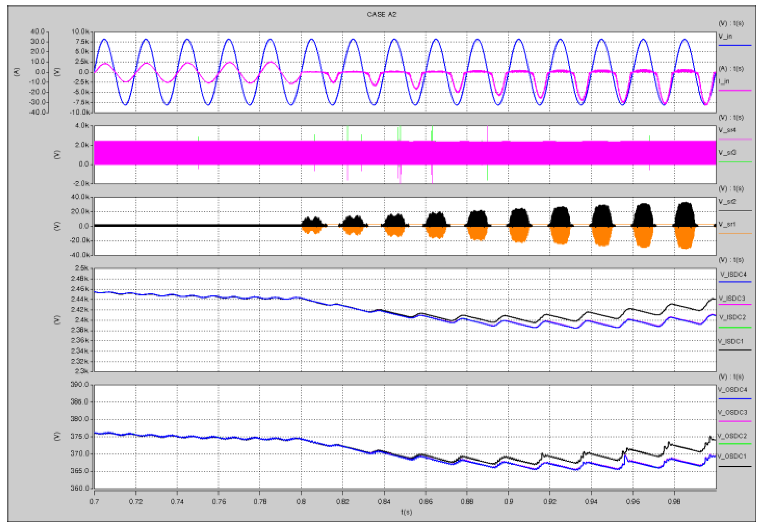This screenshot has height=532, width=764.
Task: Click the orange V_sr1 legend color line
Action: 734,234
